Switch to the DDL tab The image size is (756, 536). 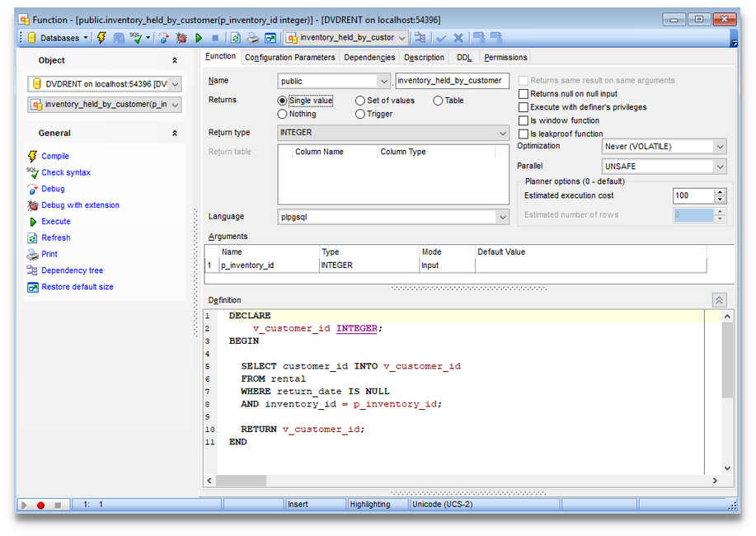click(x=463, y=57)
